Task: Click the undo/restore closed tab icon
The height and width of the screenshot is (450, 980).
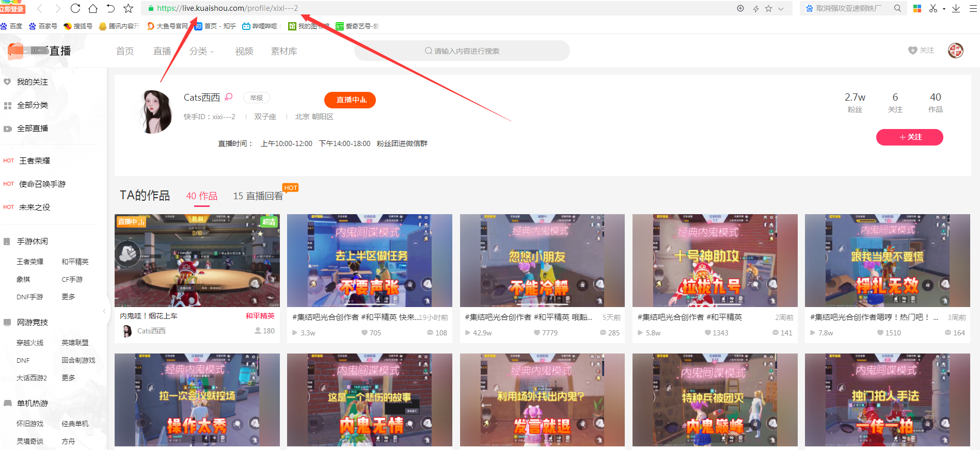Action: click(x=110, y=8)
